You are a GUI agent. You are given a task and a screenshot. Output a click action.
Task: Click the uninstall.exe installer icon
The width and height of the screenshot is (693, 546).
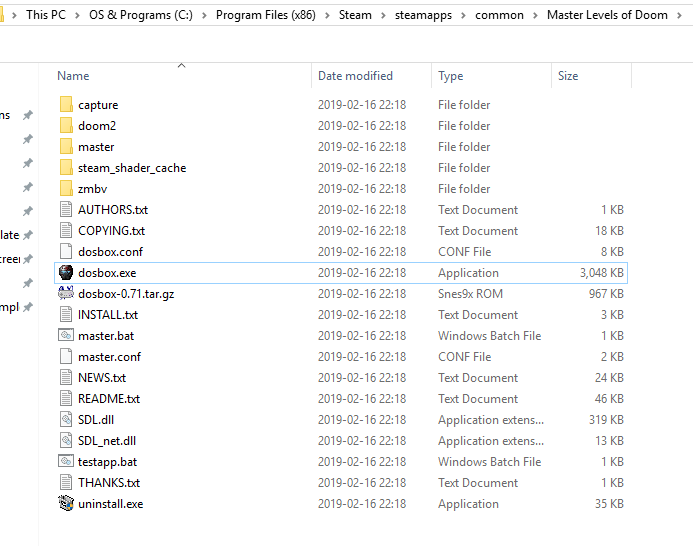pos(66,504)
